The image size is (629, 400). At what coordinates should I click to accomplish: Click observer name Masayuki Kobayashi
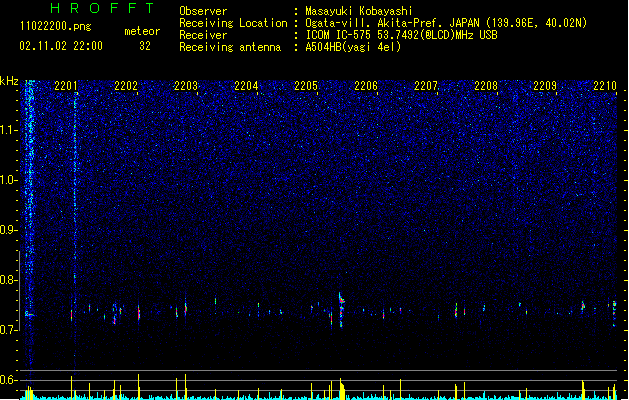[359, 11]
